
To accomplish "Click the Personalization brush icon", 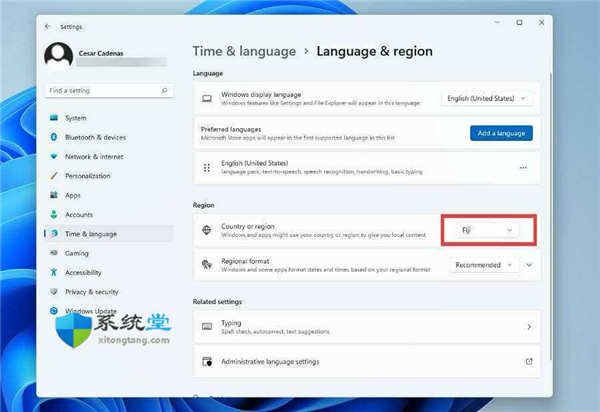I will click(x=54, y=176).
